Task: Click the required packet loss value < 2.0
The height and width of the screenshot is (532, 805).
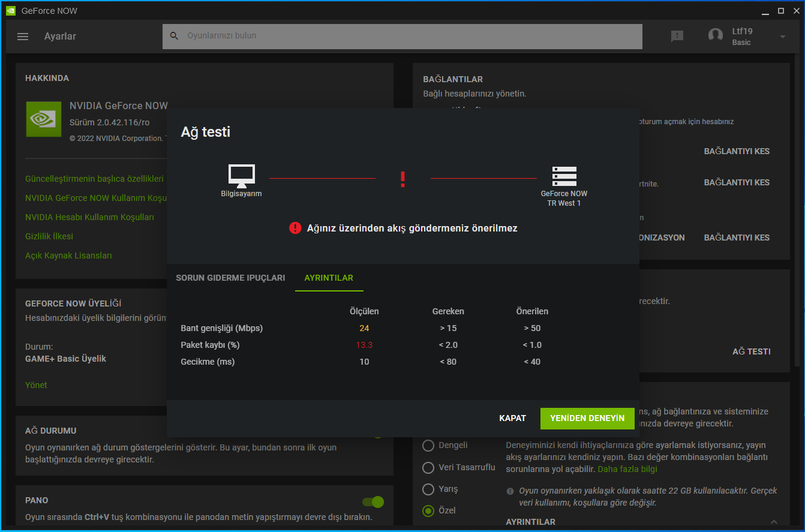Action: 448,345
